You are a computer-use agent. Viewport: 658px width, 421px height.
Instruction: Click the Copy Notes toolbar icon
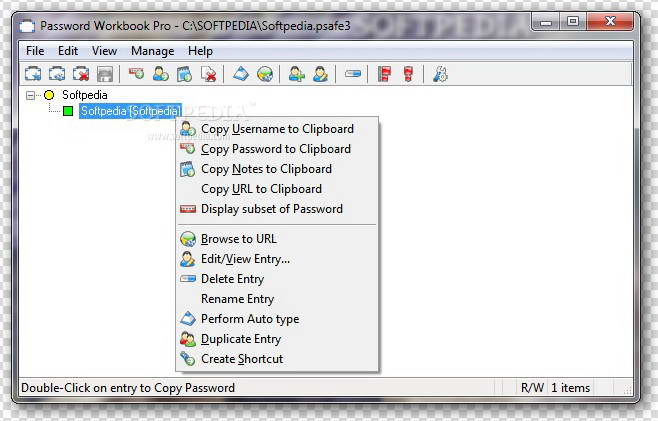(184, 74)
